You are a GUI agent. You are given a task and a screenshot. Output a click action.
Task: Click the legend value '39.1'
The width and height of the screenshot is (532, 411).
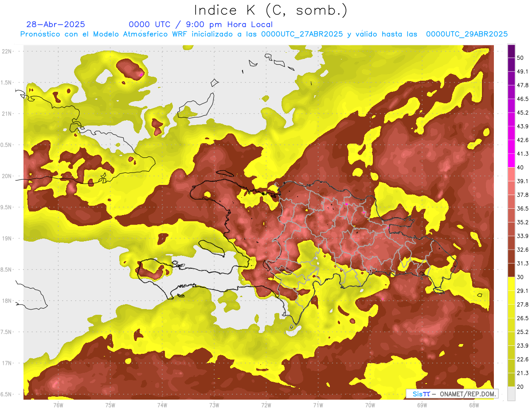(x=523, y=181)
